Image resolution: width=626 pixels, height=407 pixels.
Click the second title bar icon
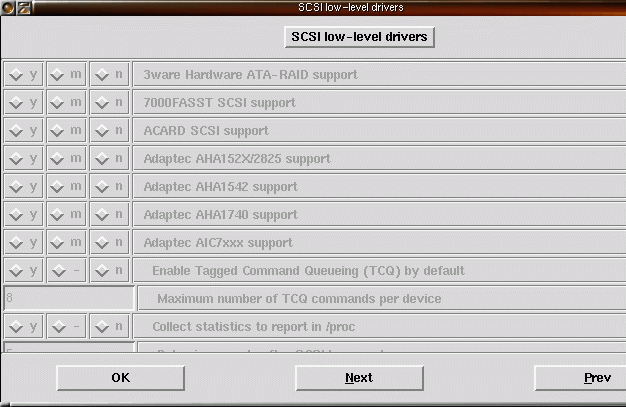[24, 7]
